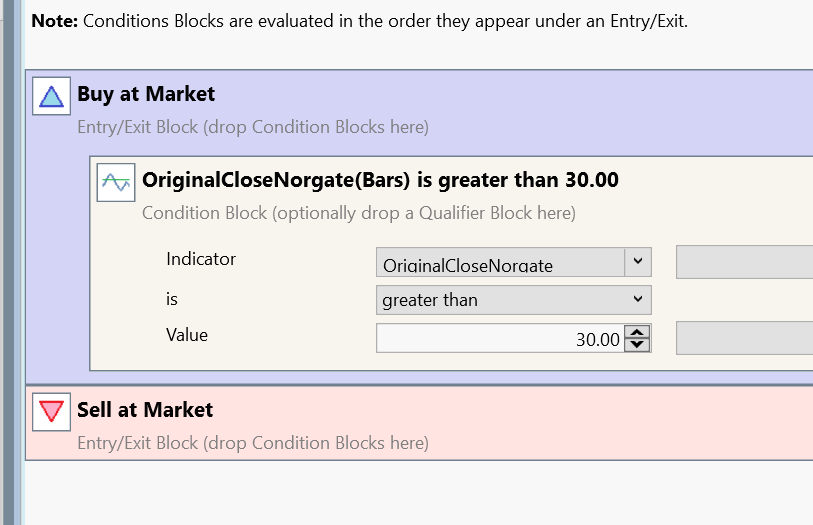Click into the Value field showing 30.00

tap(500, 339)
